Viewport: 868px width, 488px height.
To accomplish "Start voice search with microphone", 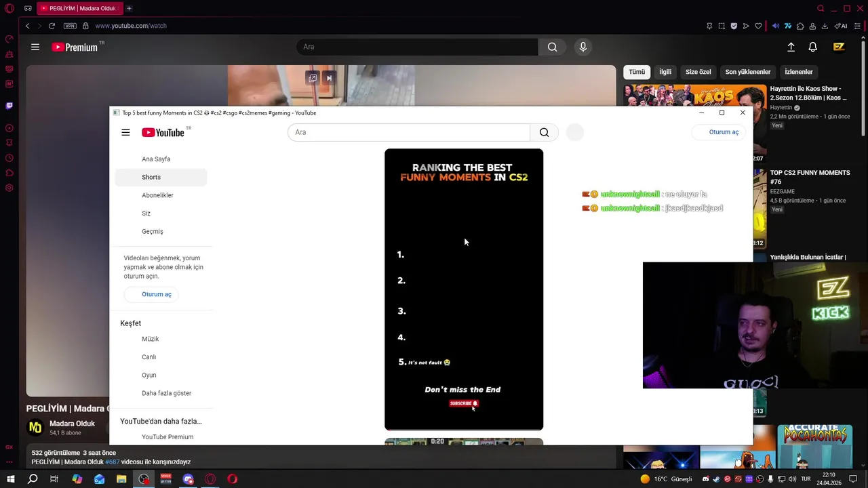I will pyautogui.click(x=583, y=47).
